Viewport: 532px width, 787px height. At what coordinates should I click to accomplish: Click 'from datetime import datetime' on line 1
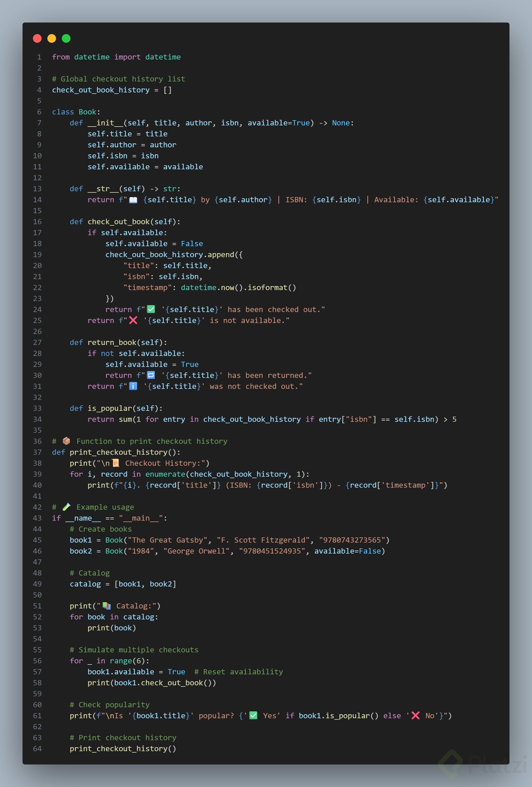116,57
